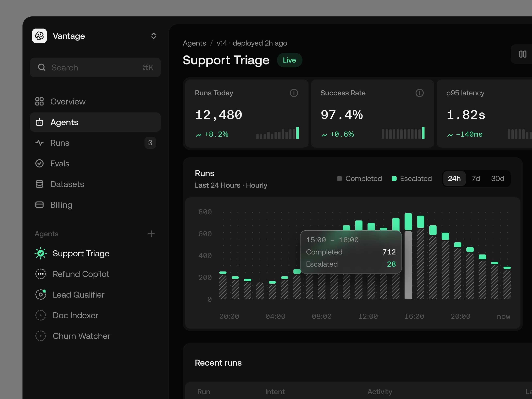Click the Refund Copilot status icon
Viewport: 532px width, 399px height.
[41, 274]
